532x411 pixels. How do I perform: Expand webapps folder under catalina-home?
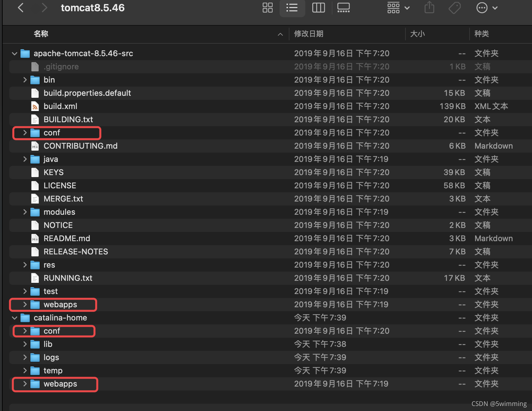coord(25,384)
